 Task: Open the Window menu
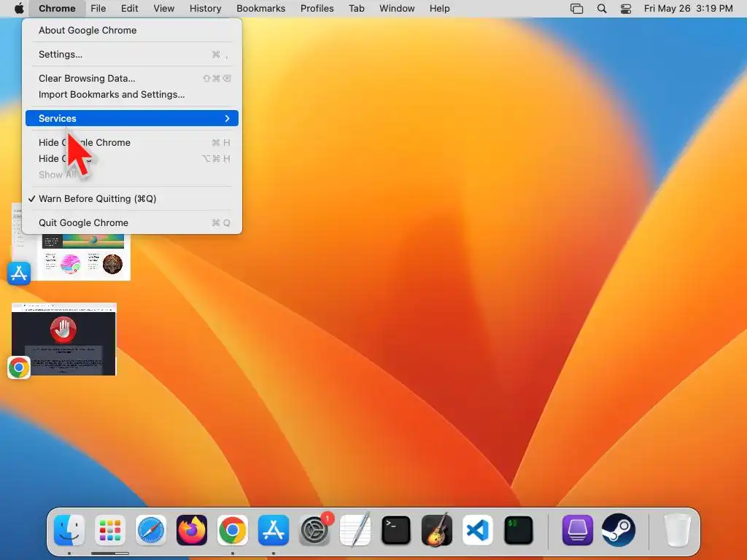coord(397,9)
